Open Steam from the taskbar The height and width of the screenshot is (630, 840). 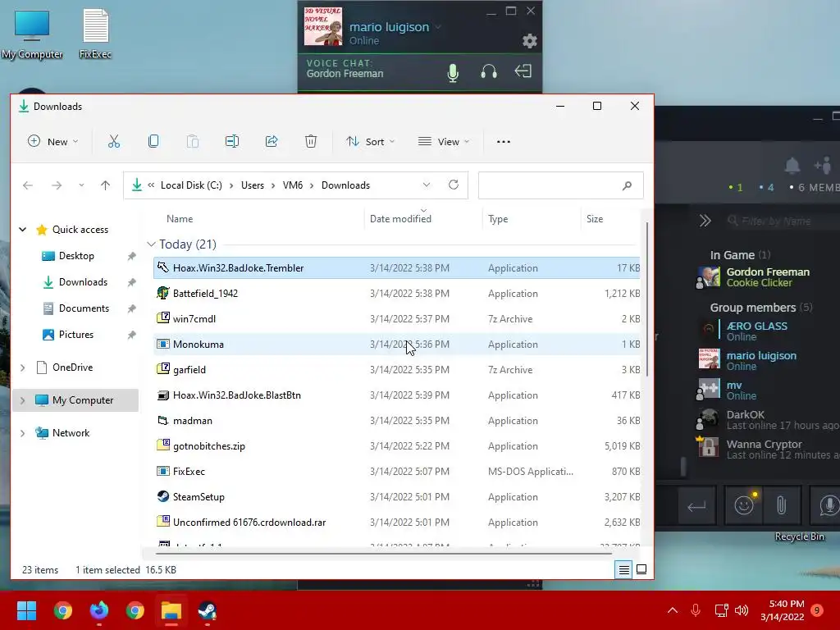208,610
